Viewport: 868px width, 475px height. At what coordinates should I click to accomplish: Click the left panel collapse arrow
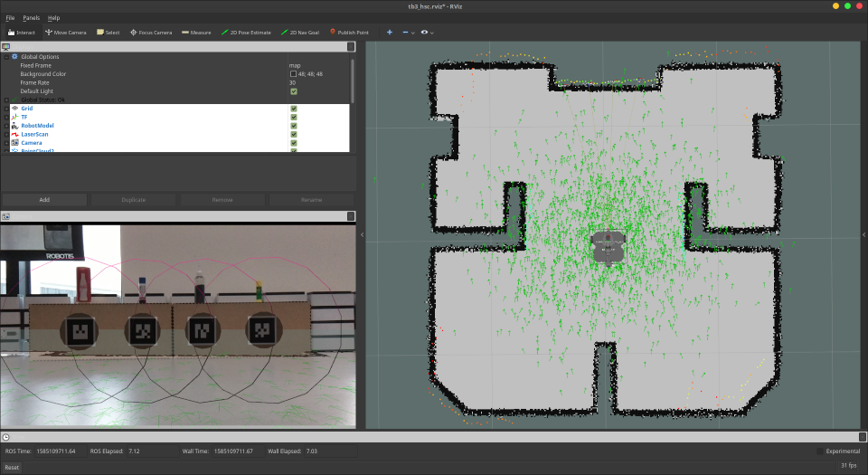click(x=362, y=234)
